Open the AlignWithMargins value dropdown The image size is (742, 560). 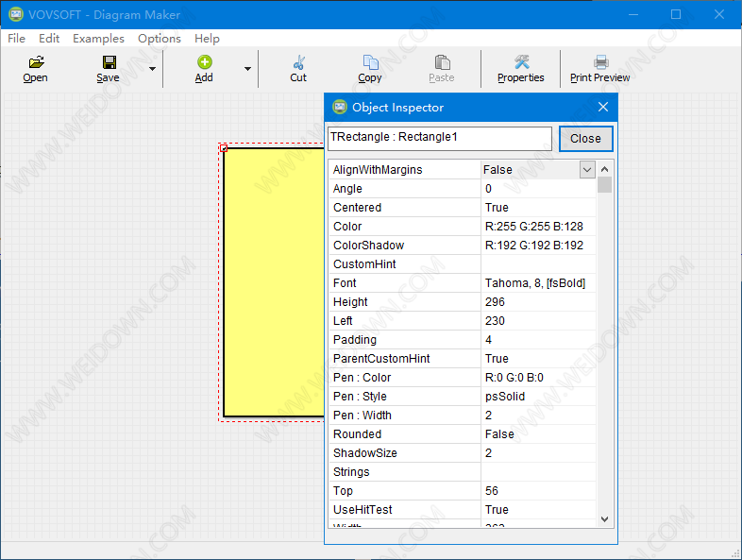tap(586, 170)
